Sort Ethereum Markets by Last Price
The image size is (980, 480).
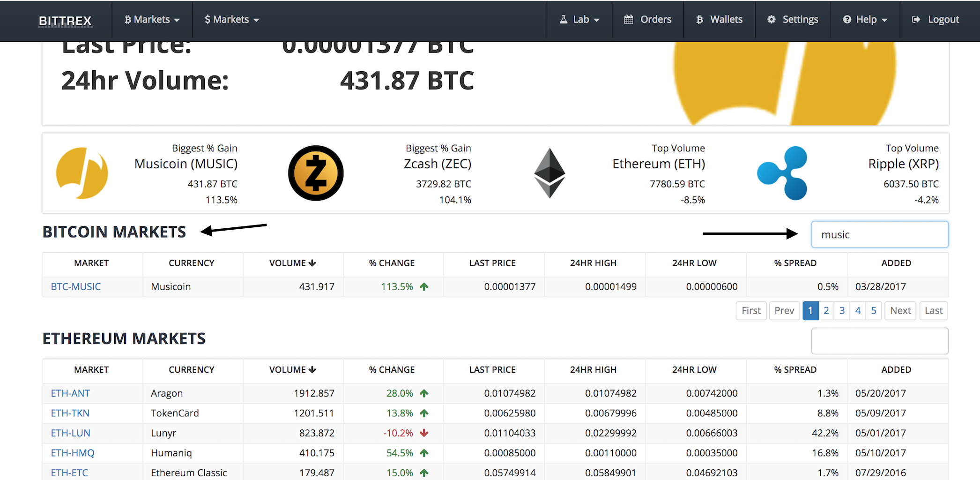tap(492, 369)
